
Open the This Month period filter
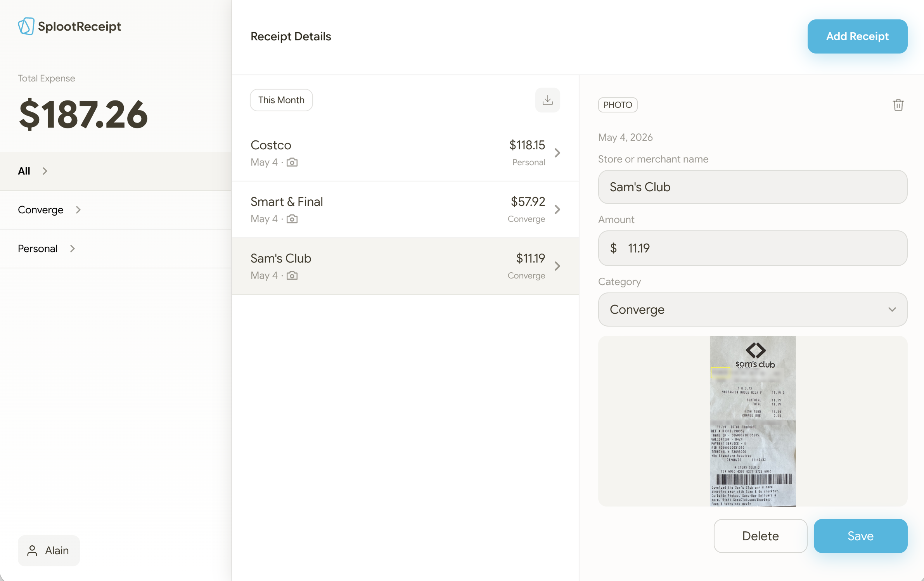tap(281, 100)
